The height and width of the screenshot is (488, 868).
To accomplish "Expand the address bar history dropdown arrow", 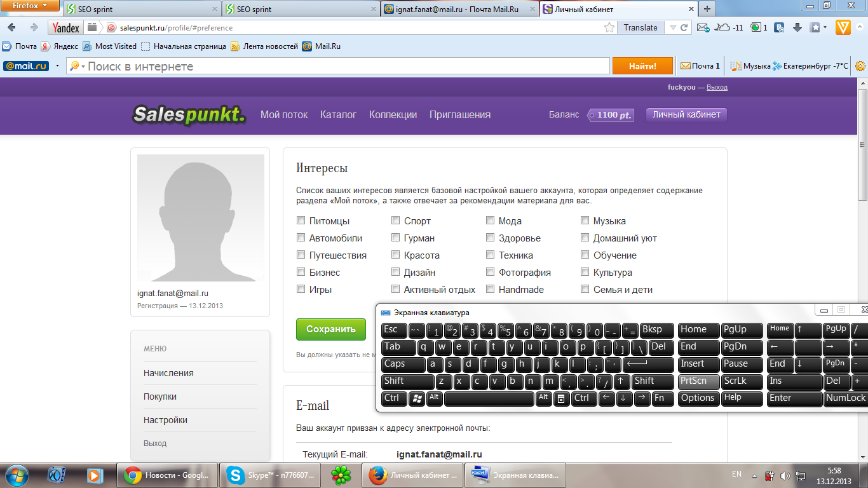I will pos(673,27).
